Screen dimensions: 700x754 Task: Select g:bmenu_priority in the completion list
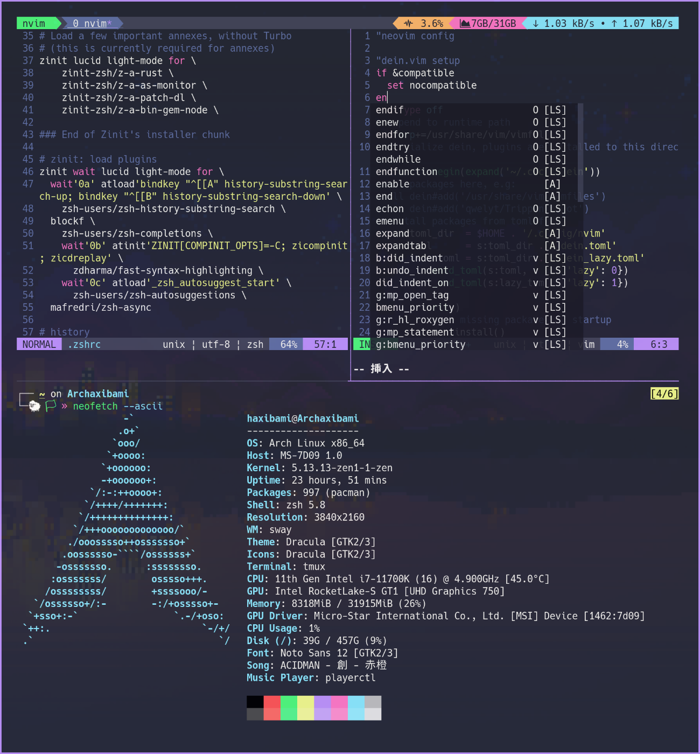click(474, 345)
